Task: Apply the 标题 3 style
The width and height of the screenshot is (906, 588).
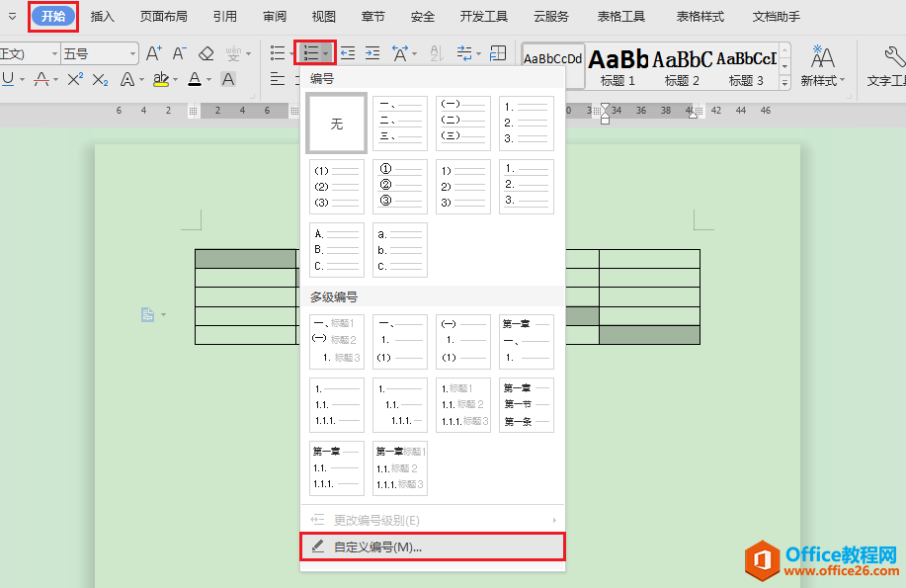Action: coord(747,67)
